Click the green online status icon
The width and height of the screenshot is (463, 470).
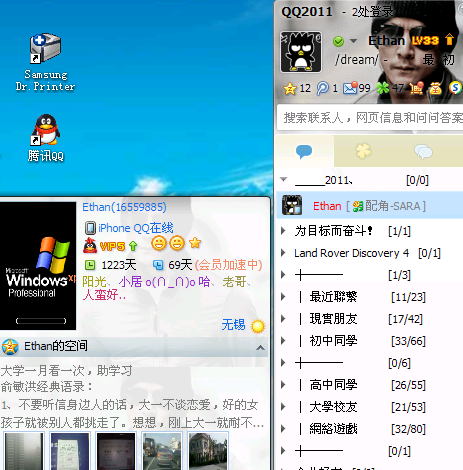click(x=338, y=41)
